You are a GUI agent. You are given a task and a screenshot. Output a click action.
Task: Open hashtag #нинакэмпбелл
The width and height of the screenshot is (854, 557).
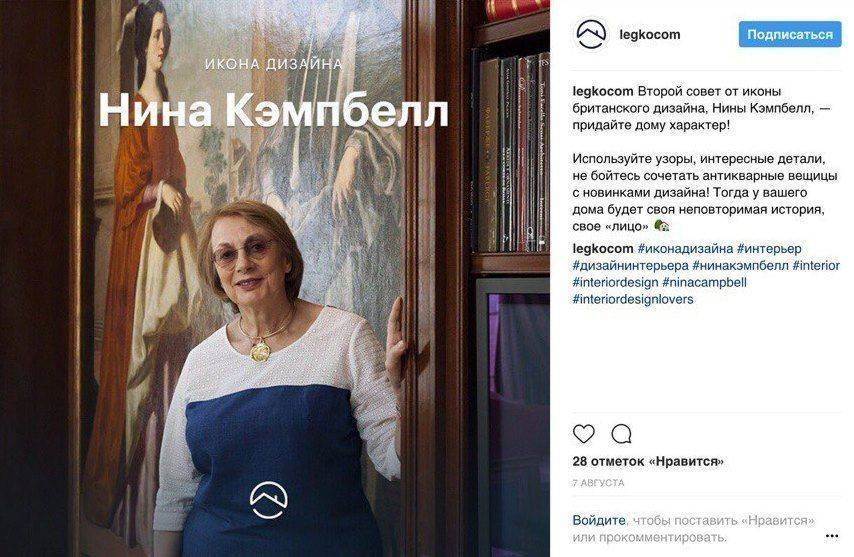pos(741,266)
